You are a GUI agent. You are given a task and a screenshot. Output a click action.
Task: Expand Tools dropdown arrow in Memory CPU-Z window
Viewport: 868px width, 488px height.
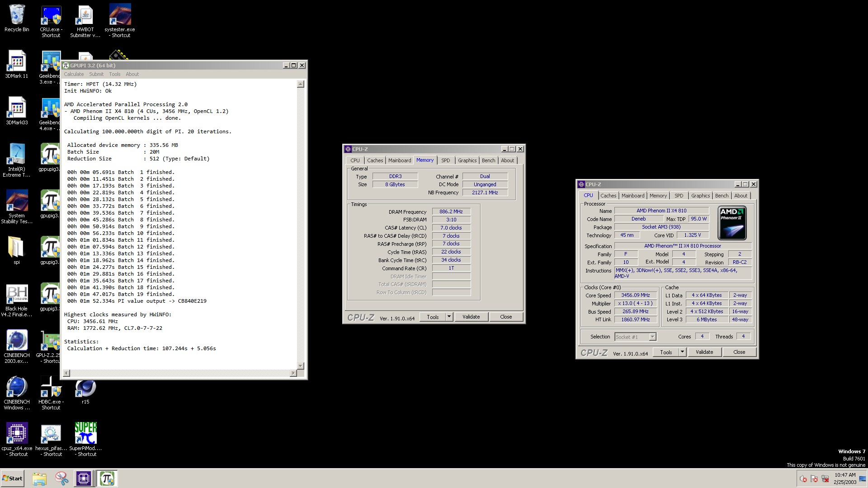tap(449, 317)
